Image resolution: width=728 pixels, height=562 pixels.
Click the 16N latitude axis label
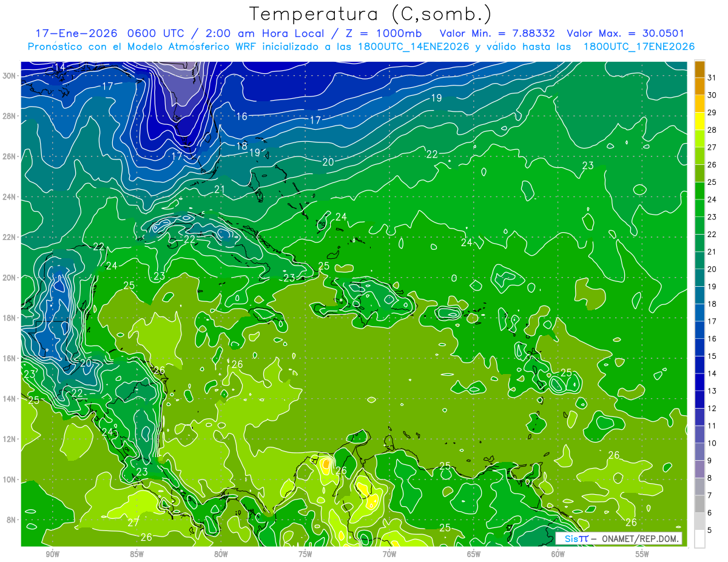(10, 358)
